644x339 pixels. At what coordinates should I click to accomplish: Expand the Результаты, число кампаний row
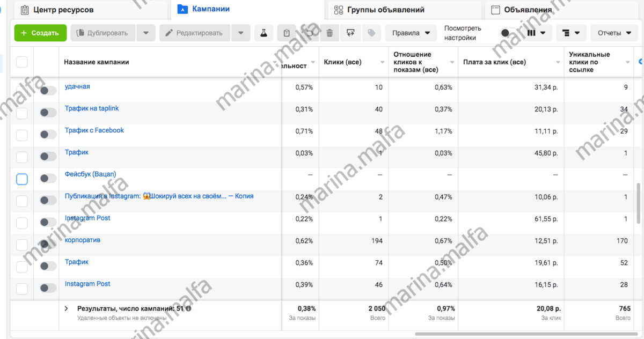pos(67,308)
